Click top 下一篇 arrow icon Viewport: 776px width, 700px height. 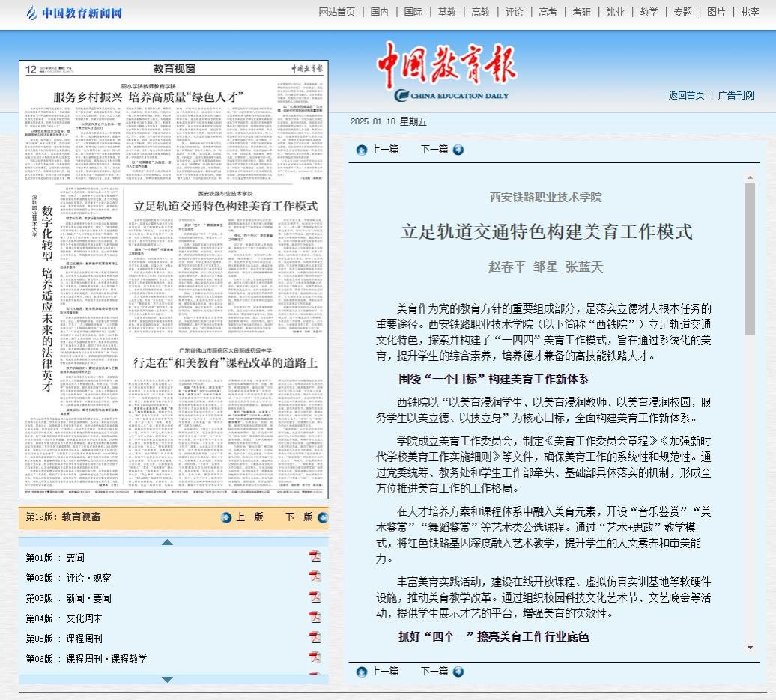[x=458, y=150]
